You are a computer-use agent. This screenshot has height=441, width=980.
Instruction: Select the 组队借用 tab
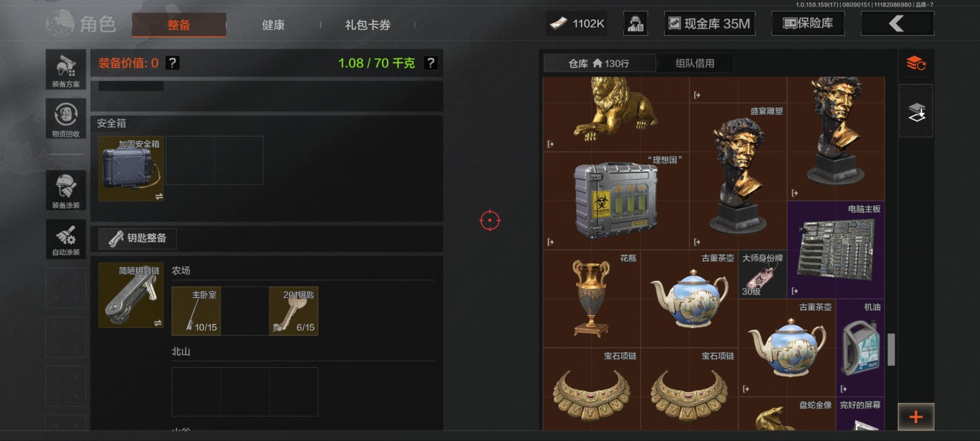tap(695, 63)
